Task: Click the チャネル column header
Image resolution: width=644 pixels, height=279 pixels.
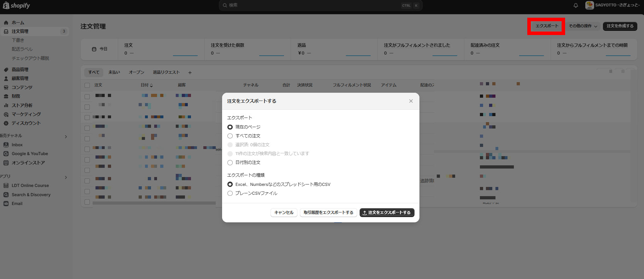Action: click(x=251, y=85)
